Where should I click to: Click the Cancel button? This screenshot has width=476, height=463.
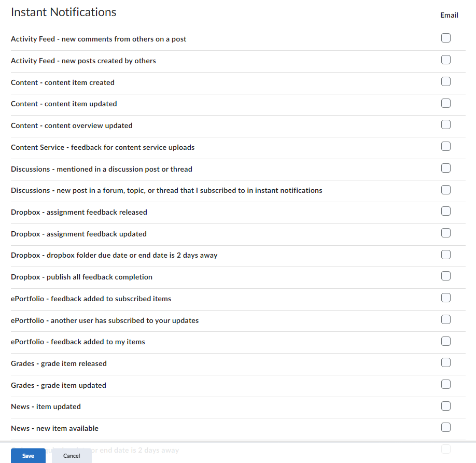click(x=71, y=456)
